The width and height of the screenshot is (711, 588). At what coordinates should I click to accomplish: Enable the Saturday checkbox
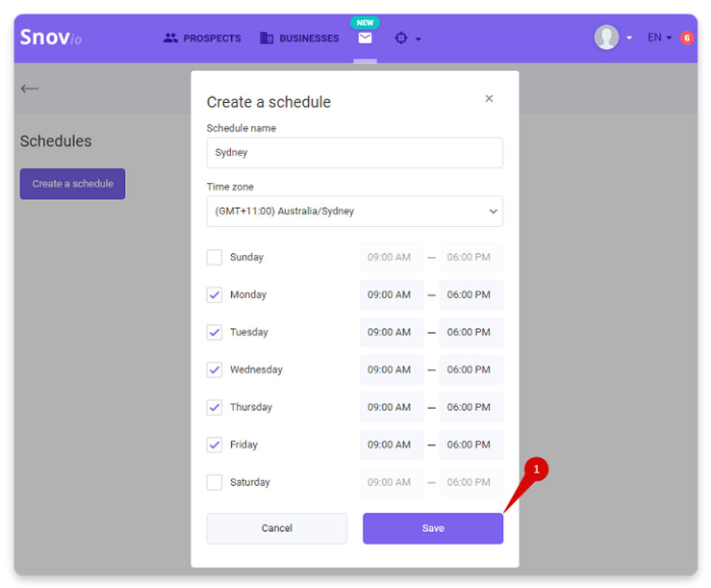pos(215,482)
